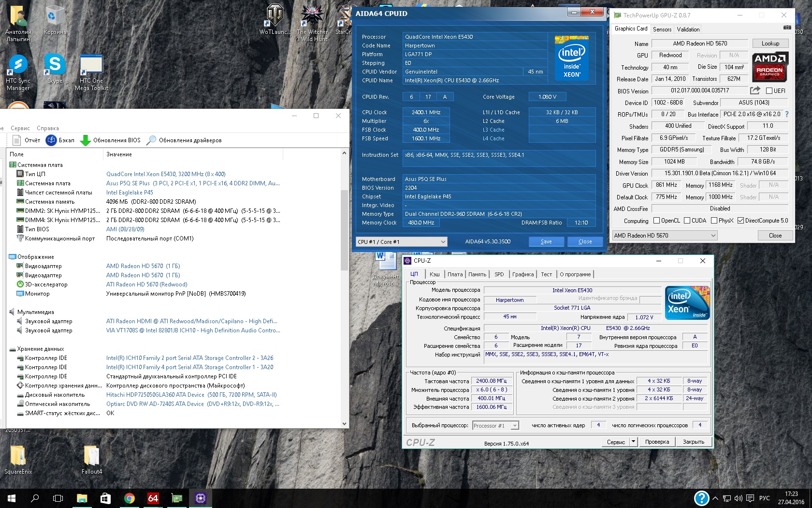The width and height of the screenshot is (812, 508).
Task: Click the CPU-Z purple chip taskbar icon
Action: tap(200, 498)
